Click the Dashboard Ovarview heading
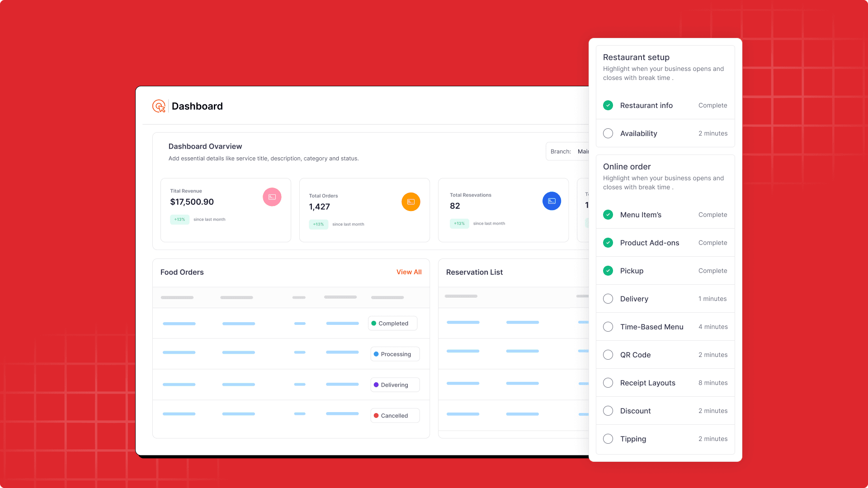 click(x=205, y=146)
